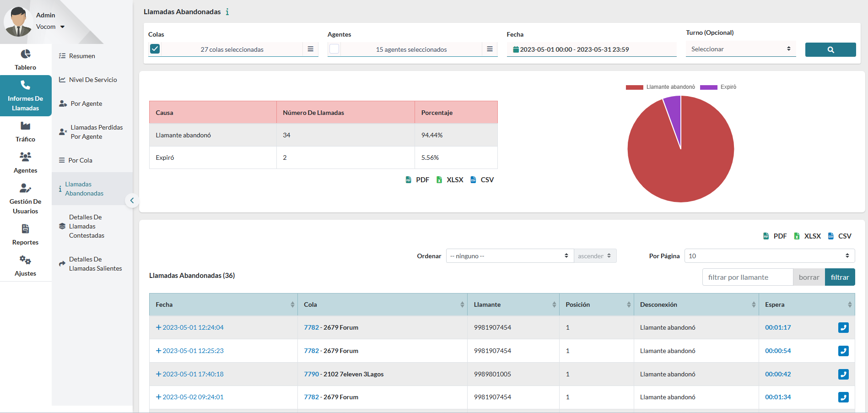Open Nivel De Servicio report
This screenshot has width=868, height=413.
88,80
